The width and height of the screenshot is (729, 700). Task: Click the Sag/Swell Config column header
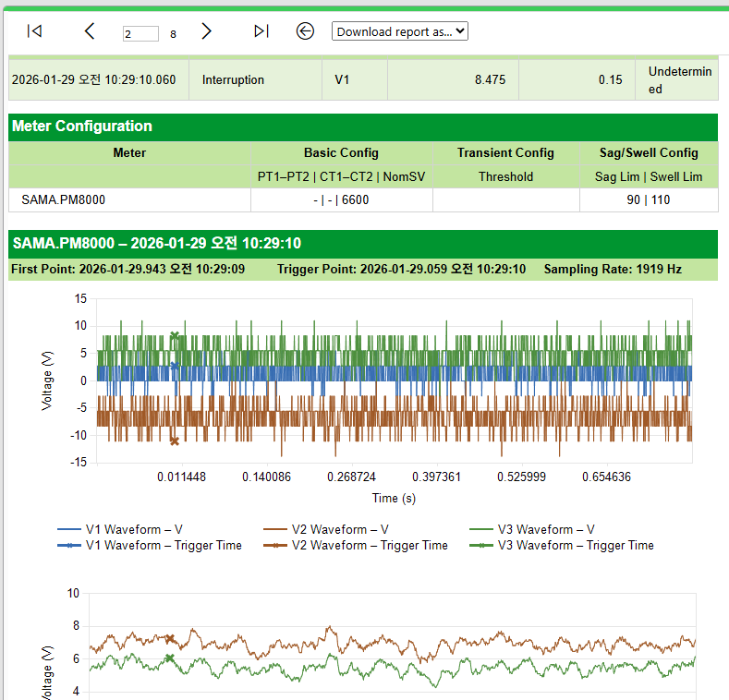pyautogui.click(x=649, y=153)
